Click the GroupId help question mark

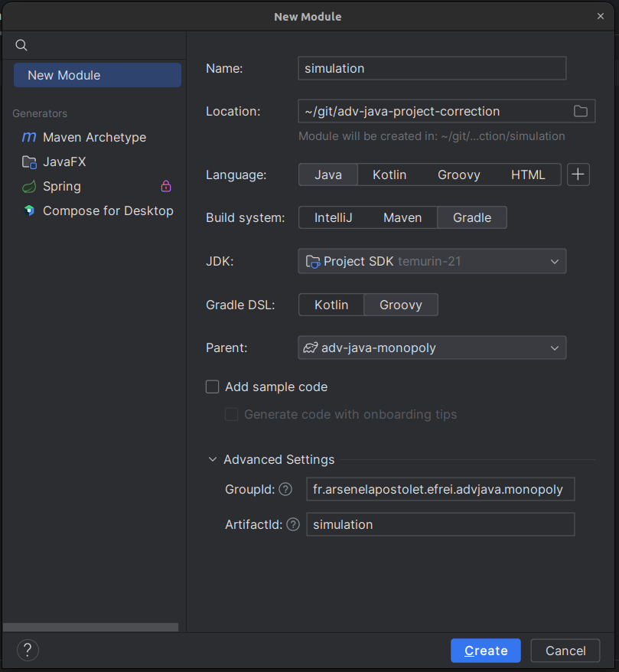point(285,489)
